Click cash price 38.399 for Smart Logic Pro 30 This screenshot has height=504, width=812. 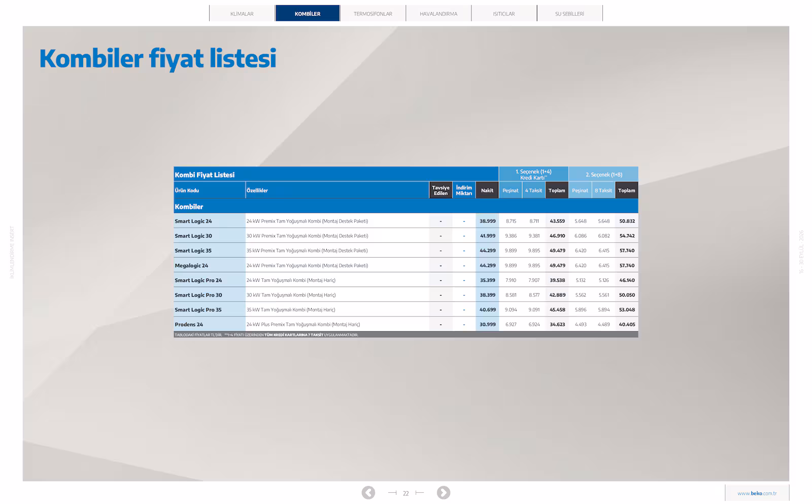click(x=488, y=295)
